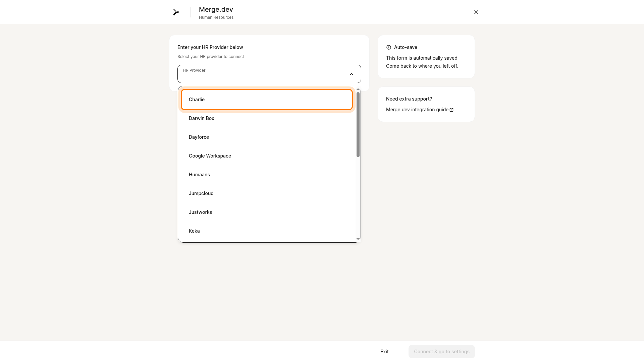The width and height of the screenshot is (644, 362).
Task: Collapse the HR Provider dropdown chevron
Action: [351, 74]
